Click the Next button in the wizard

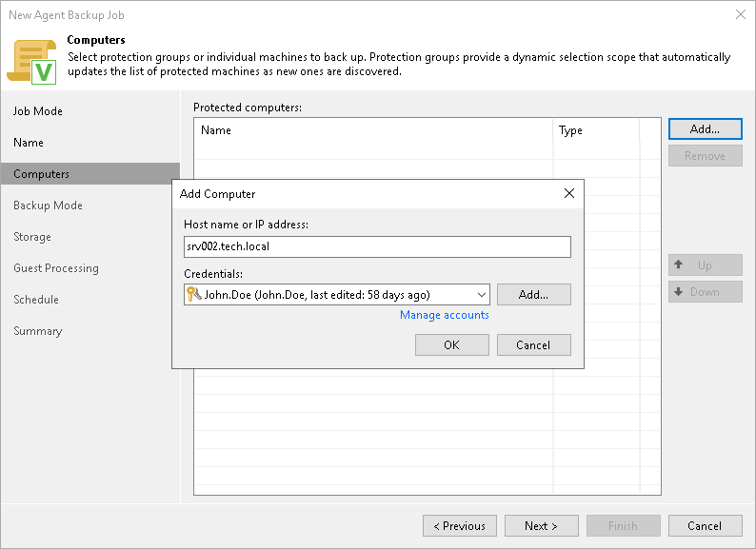click(540, 526)
